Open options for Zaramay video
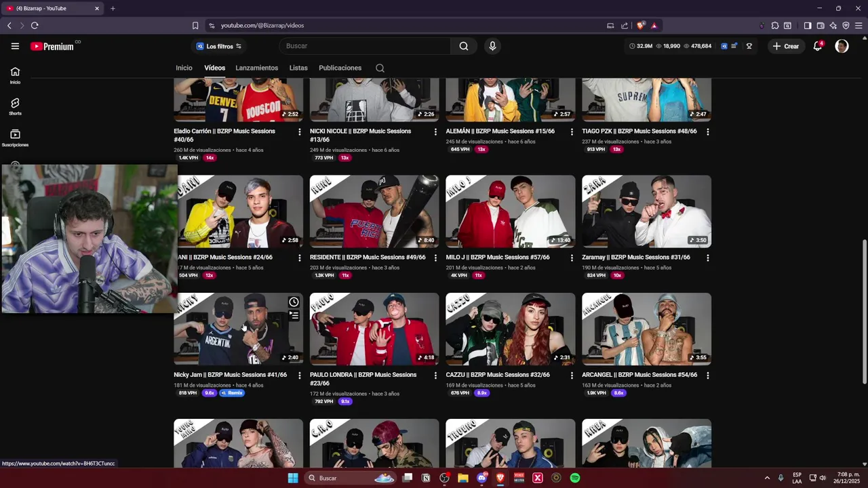This screenshot has height=488, width=868. tap(708, 258)
